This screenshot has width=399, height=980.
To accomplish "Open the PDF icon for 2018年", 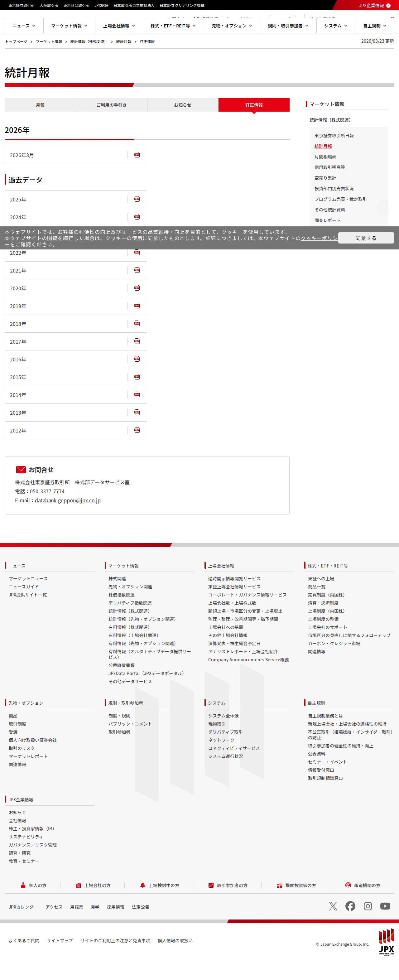I will (x=137, y=323).
